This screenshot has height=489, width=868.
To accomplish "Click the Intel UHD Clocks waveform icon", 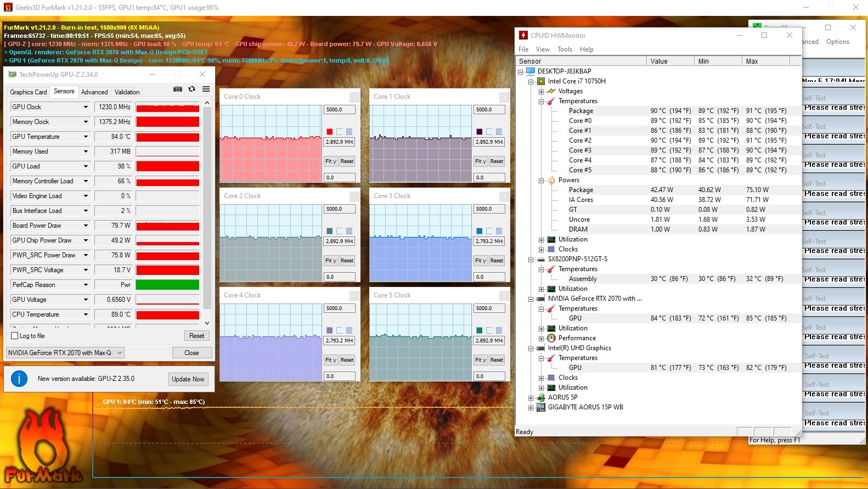I will 551,378.
